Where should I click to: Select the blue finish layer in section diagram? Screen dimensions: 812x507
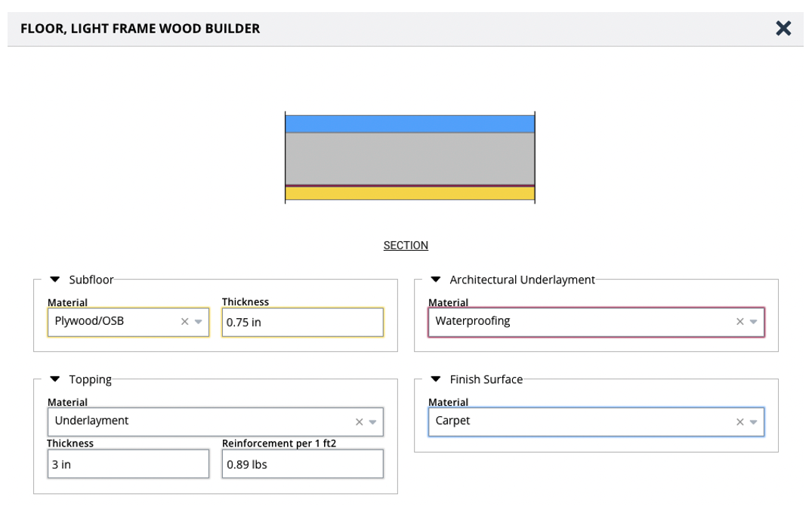click(x=409, y=123)
